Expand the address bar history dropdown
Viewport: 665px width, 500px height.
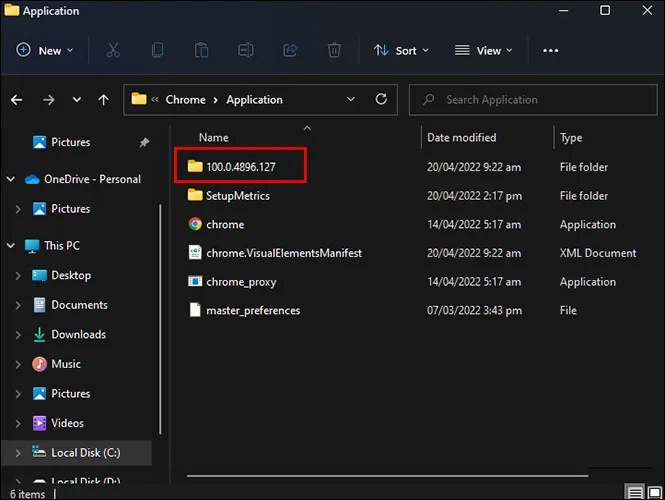coord(351,99)
